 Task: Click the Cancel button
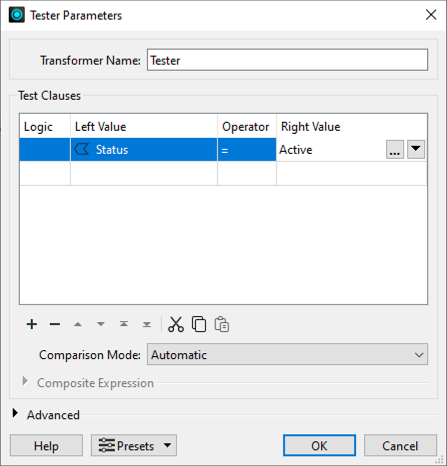(400, 445)
